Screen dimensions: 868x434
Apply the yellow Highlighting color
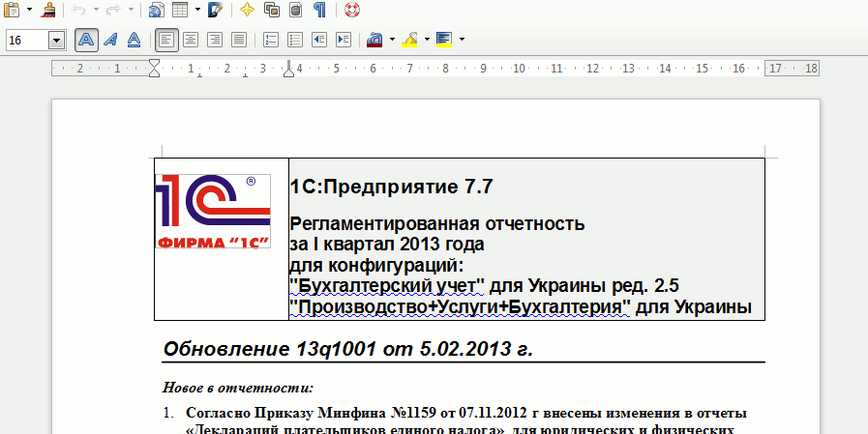click(409, 40)
